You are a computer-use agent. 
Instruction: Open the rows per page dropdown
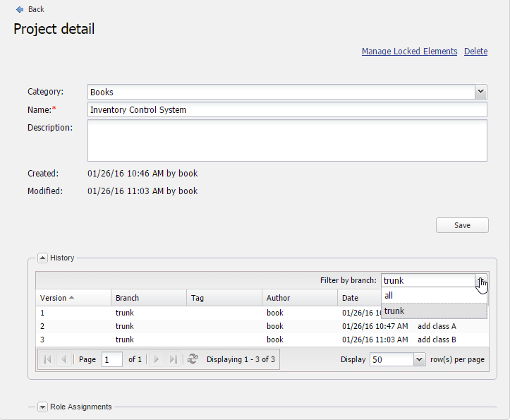click(419, 359)
